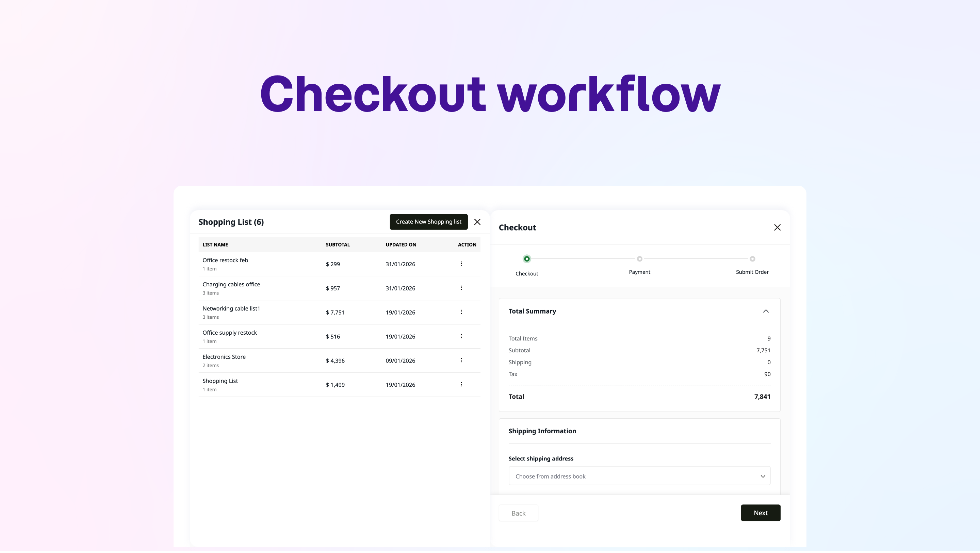Open actions menu for Electronics Store list

pos(461,360)
